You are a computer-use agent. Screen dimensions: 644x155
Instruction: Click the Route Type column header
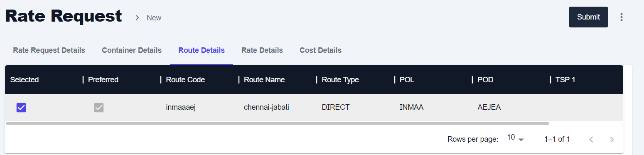(340, 80)
